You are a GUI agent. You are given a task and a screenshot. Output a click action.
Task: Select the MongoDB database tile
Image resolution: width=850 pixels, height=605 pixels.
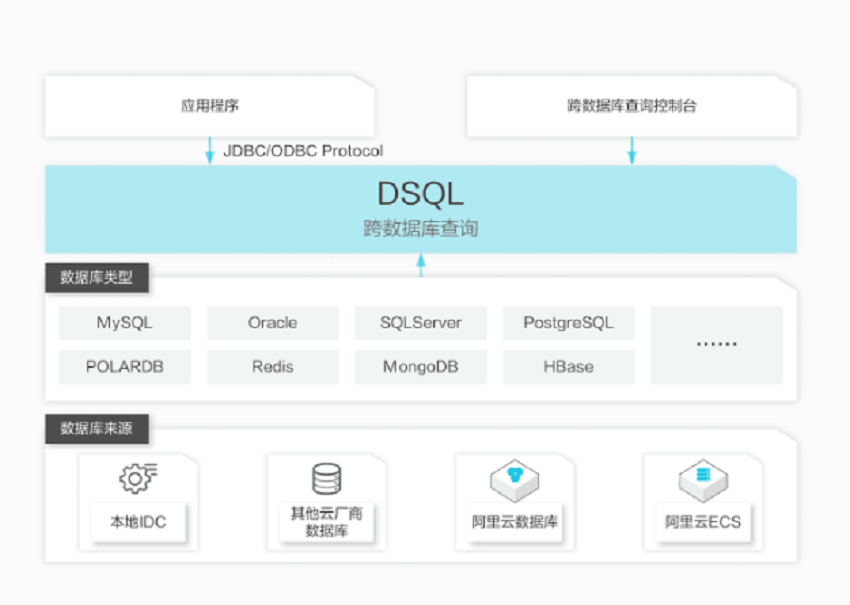click(x=421, y=366)
